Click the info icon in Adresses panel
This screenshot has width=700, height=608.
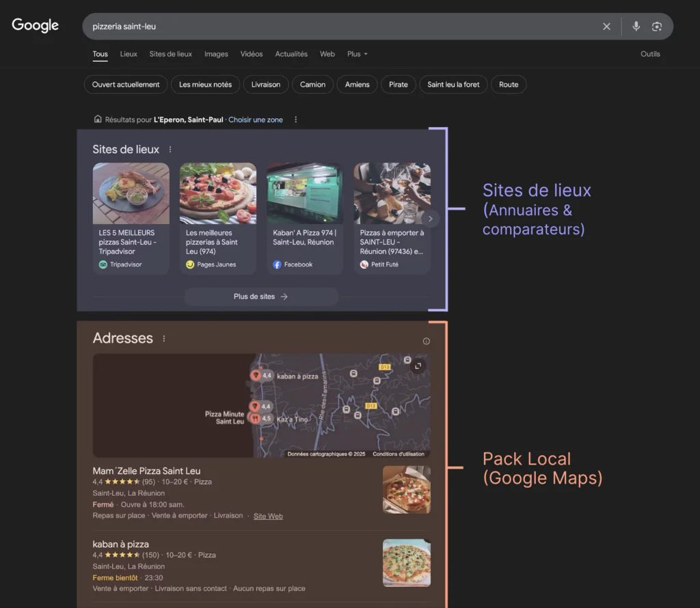pos(427,342)
